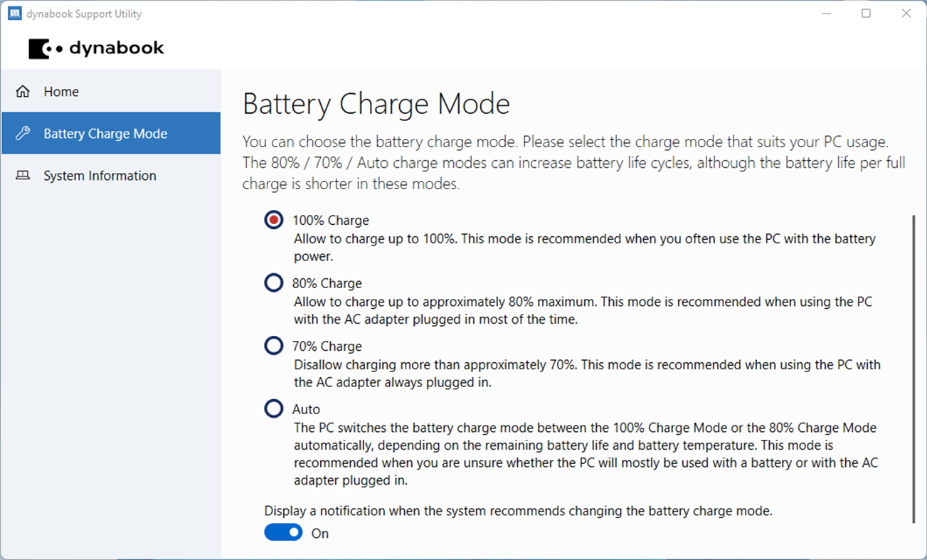This screenshot has height=560, width=927.
Task: Maximize the dynabook Support Utility window
Action: (866, 14)
